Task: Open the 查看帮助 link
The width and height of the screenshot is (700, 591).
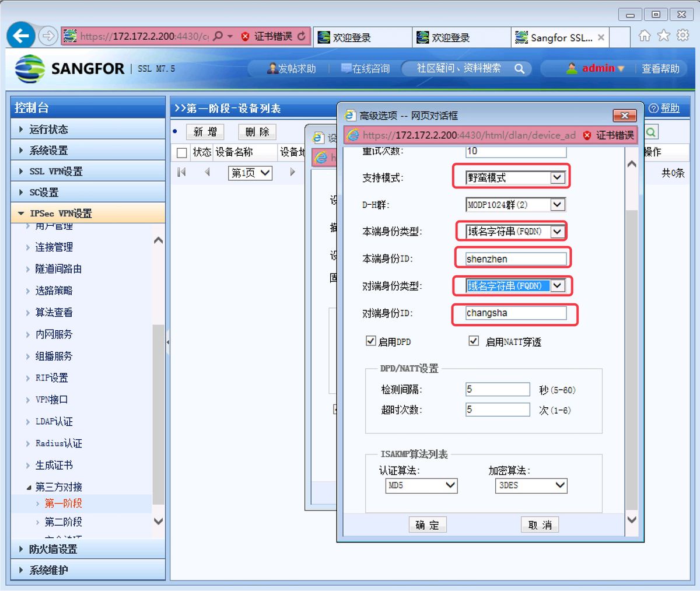Action: coord(661,69)
